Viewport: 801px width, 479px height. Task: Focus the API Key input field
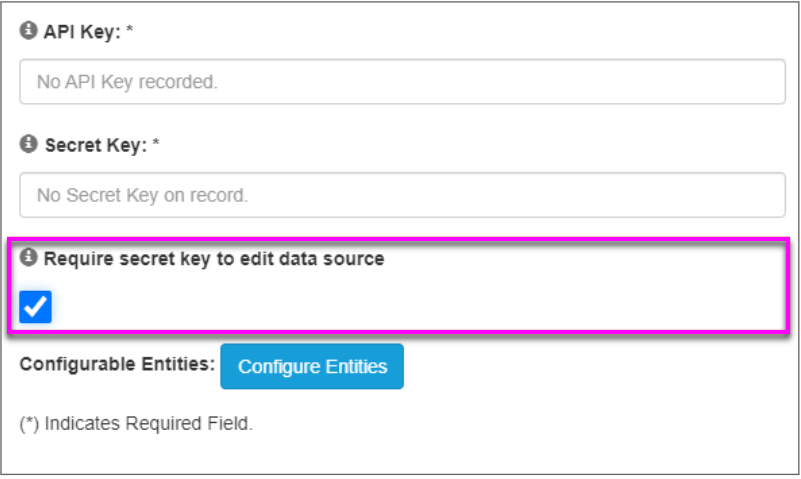[x=402, y=82]
